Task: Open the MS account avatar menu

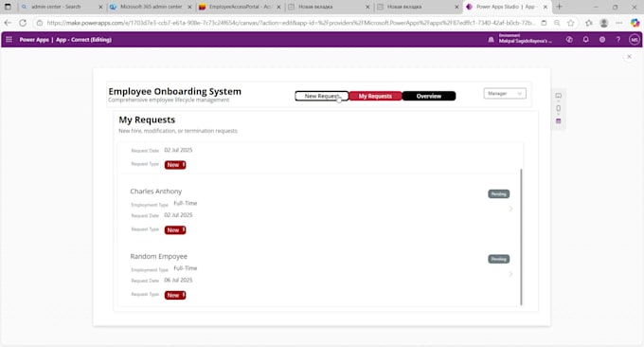Action: pyautogui.click(x=635, y=40)
